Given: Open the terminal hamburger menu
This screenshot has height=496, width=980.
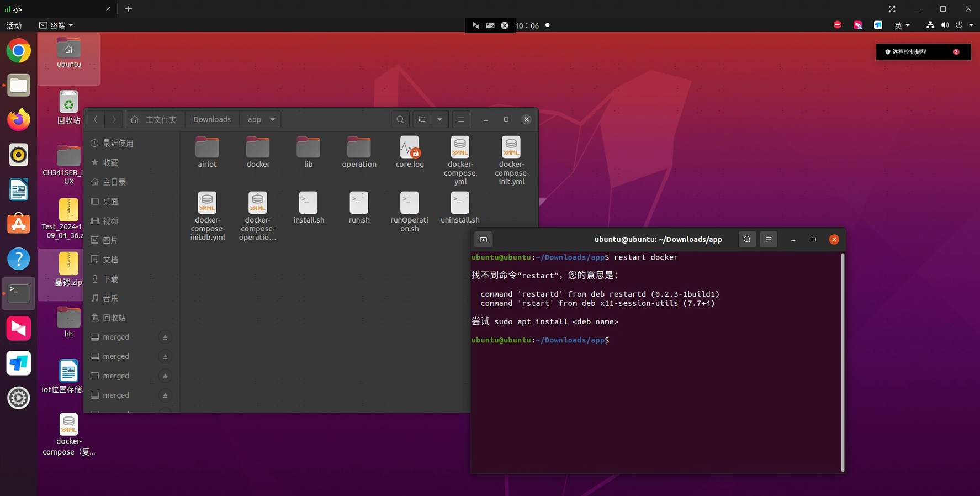Looking at the screenshot, I should point(769,240).
